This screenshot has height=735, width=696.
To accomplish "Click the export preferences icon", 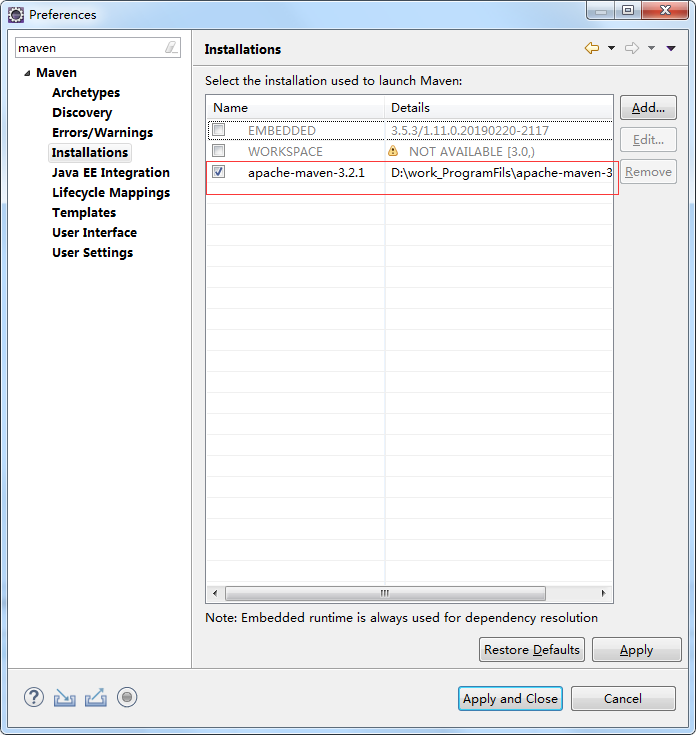I will 96,698.
